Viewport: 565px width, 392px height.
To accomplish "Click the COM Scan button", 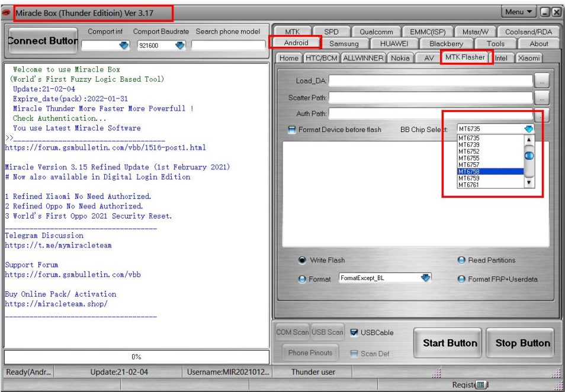I will pyautogui.click(x=292, y=332).
